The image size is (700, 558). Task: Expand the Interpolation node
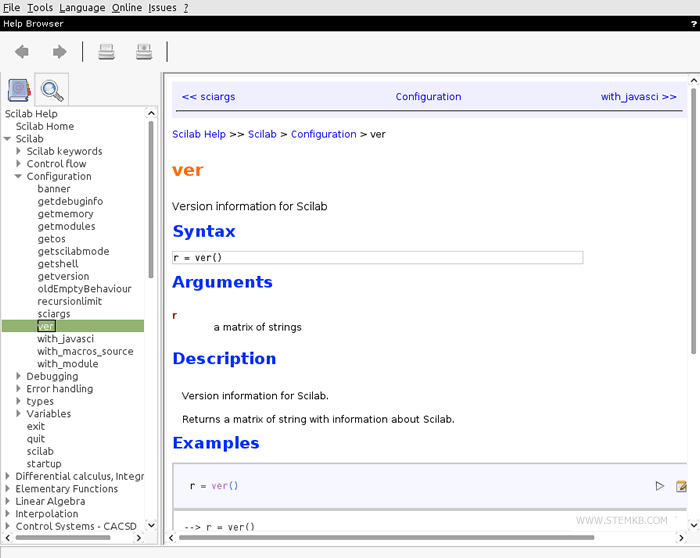(x=7, y=514)
